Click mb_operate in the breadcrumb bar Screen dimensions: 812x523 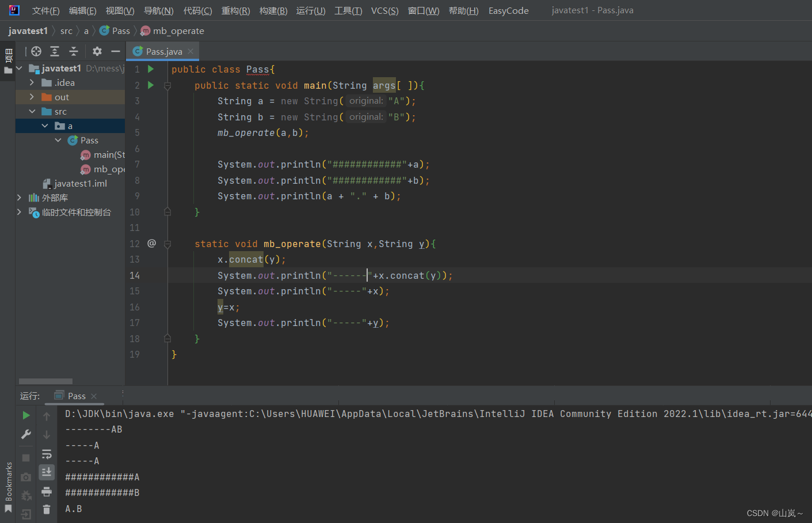(173, 31)
